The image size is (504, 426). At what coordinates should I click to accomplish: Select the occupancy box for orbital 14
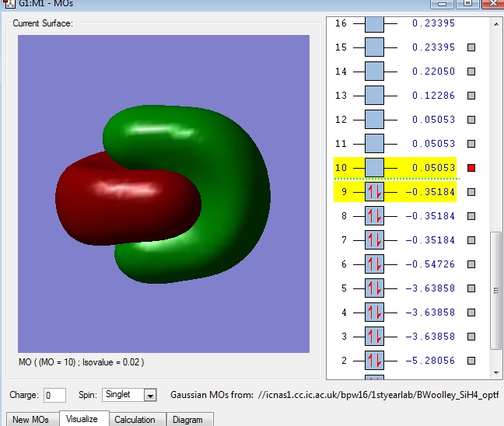374,72
